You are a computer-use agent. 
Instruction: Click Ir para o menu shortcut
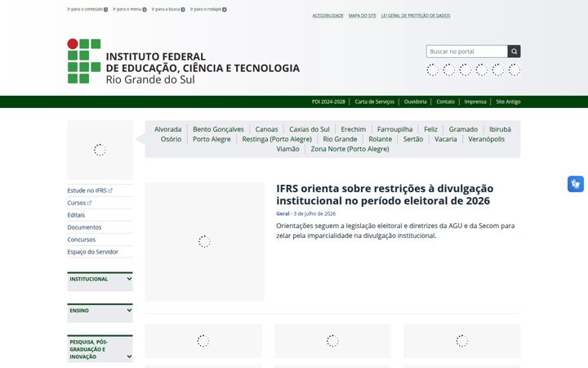tap(130, 9)
